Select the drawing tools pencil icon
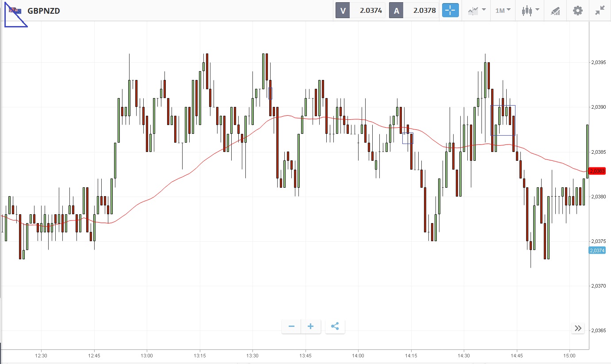Screen dimensions: 611x364 (x=555, y=11)
